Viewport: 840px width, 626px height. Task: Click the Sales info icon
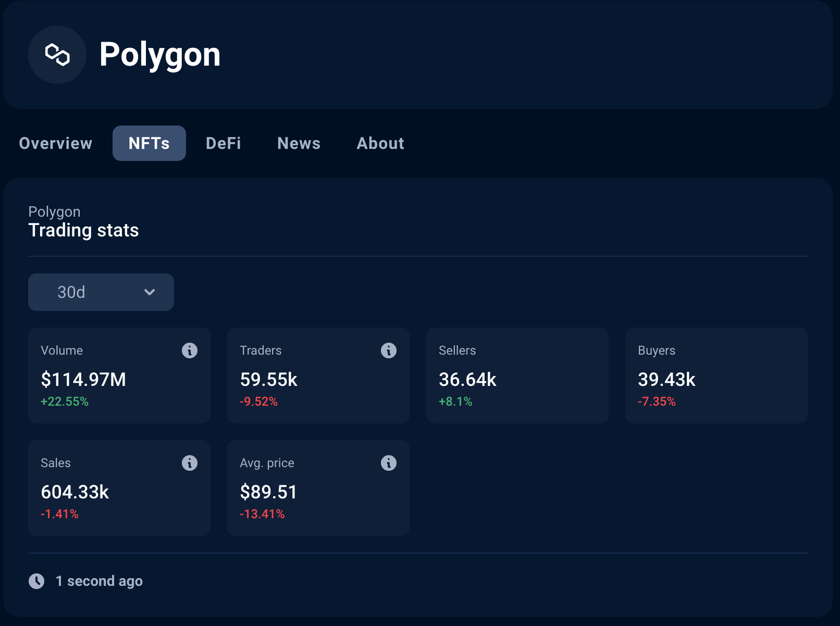[x=190, y=463]
